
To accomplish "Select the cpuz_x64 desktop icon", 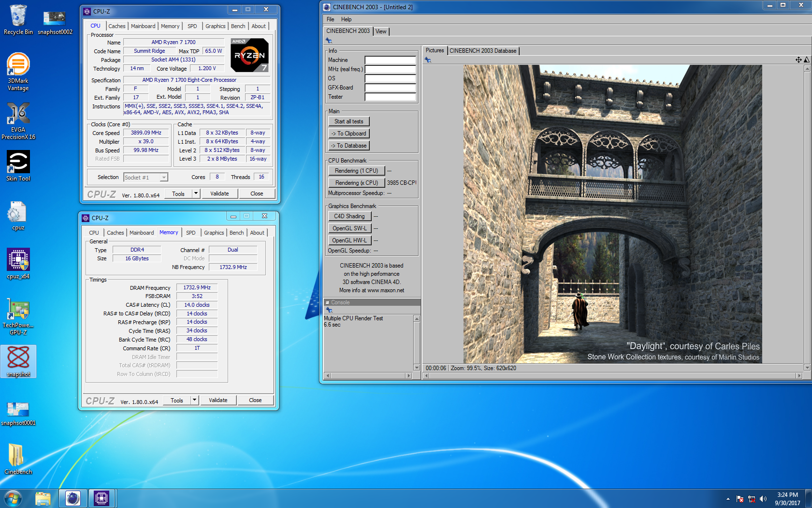I will [x=18, y=264].
